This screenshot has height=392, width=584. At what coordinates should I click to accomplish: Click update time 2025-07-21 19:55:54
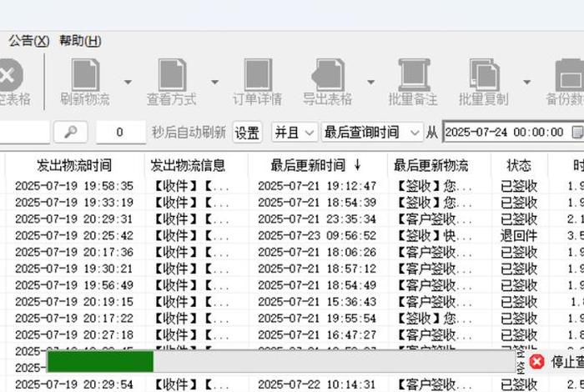[x=317, y=319]
